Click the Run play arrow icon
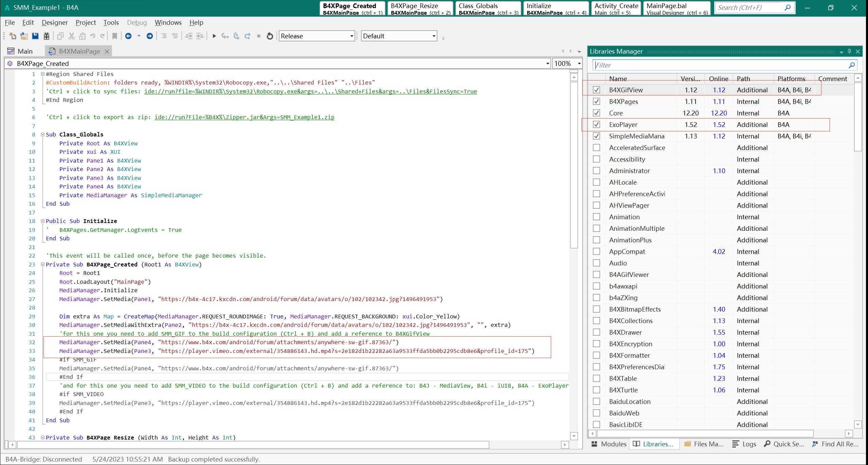Screen dimensions: 868x465 point(214,36)
